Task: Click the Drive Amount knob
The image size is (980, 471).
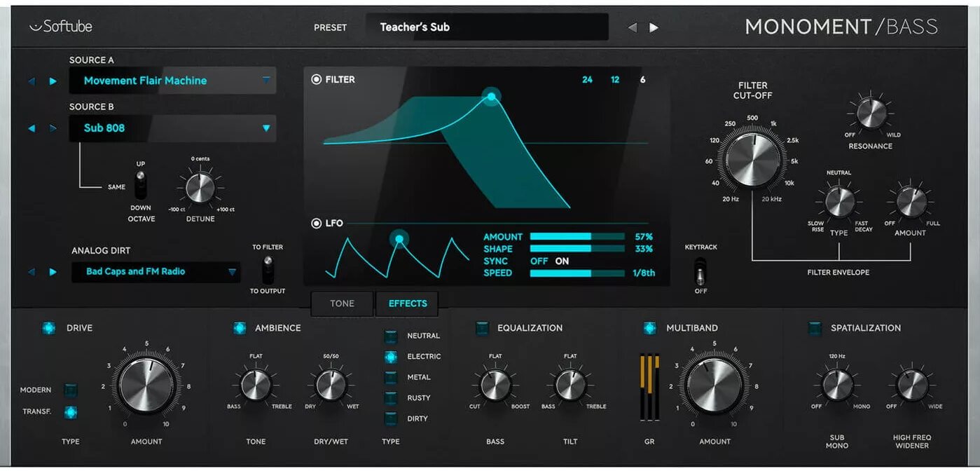Action: (x=146, y=386)
